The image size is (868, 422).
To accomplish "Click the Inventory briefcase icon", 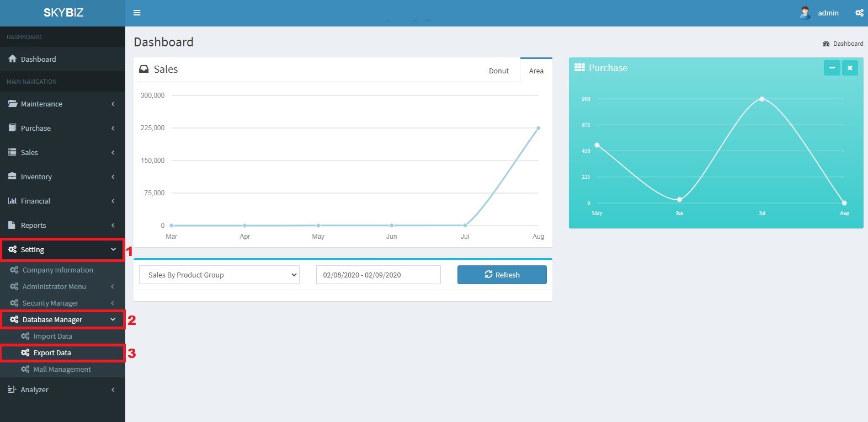I will pos(13,177).
